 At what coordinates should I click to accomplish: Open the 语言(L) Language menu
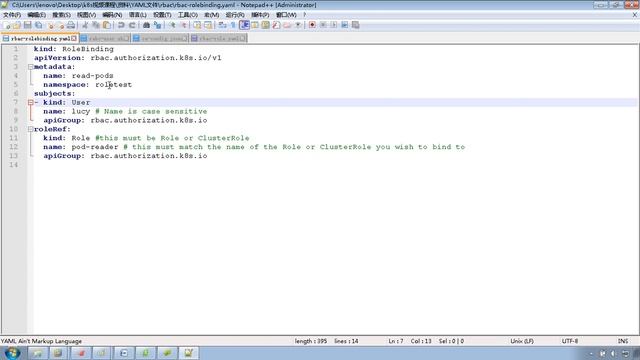(138, 15)
